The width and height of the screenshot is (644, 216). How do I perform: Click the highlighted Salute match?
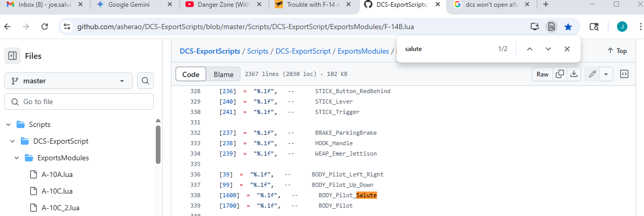pyautogui.click(x=366, y=195)
